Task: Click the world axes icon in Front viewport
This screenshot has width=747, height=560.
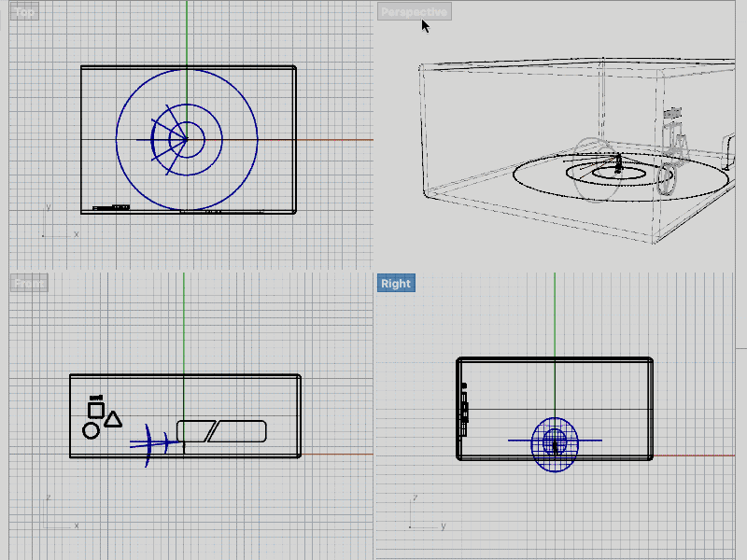Action: point(57,515)
